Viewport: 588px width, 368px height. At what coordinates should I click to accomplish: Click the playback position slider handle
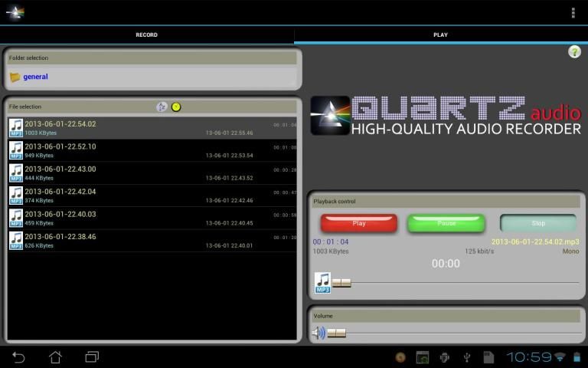(341, 283)
